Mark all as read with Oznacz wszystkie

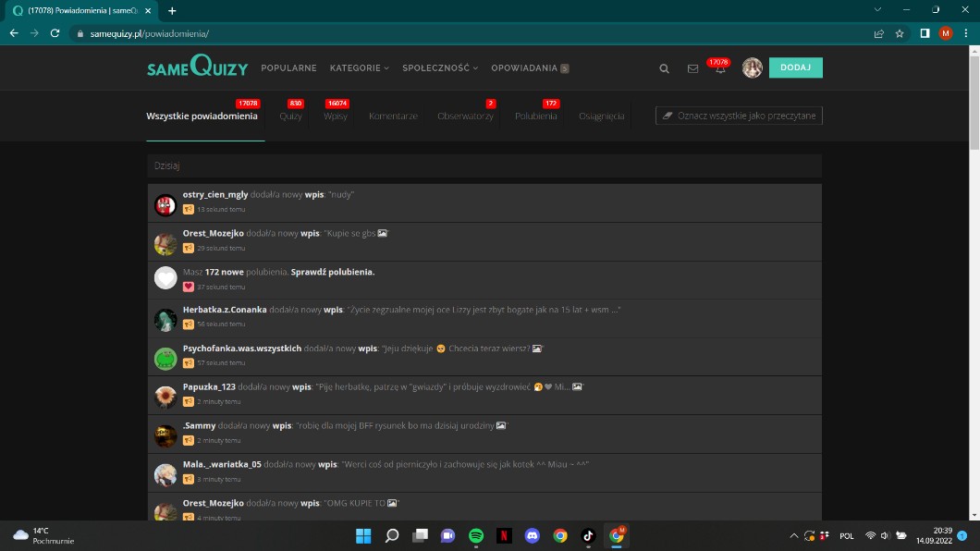click(x=739, y=116)
